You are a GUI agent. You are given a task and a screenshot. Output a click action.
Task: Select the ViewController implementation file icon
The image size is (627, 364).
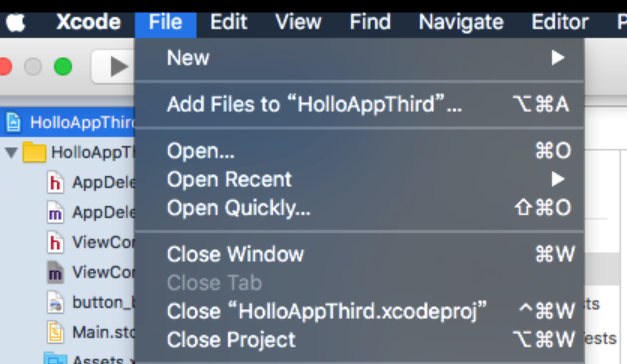55,272
